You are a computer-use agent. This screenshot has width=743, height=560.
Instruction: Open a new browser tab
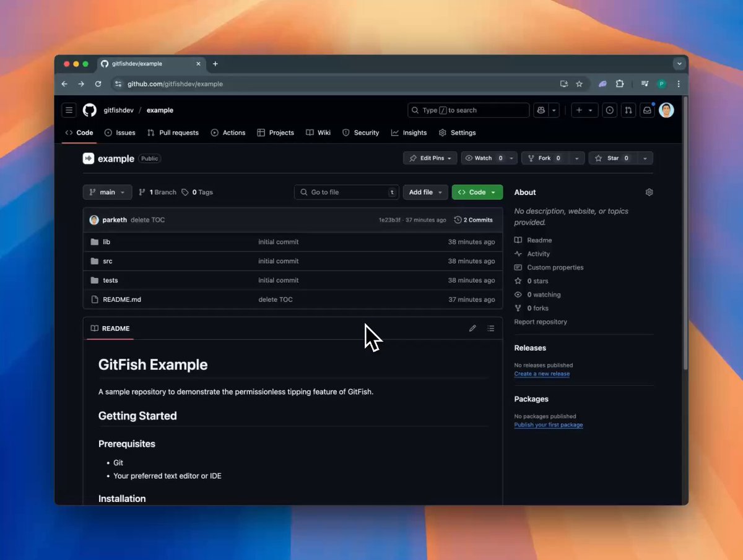point(215,64)
